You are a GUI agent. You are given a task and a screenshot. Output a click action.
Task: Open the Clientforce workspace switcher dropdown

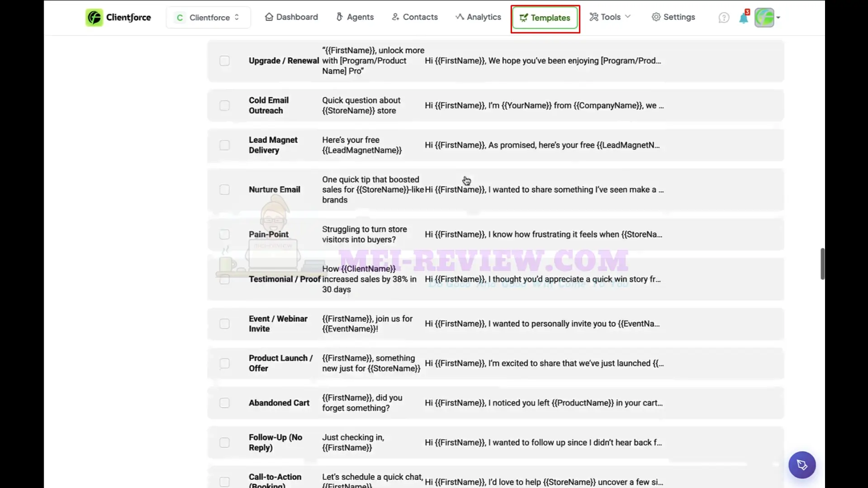(x=208, y=18)
